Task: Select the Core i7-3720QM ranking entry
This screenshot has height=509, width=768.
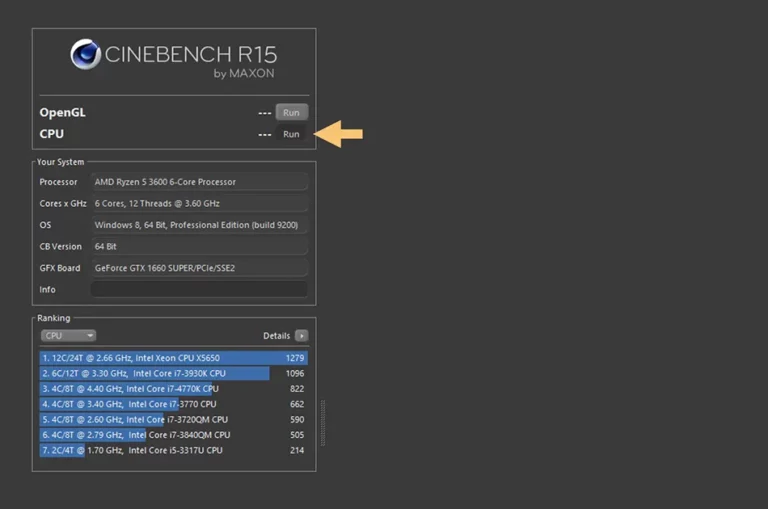Action: pyautogui.click(x=173, y=419)
